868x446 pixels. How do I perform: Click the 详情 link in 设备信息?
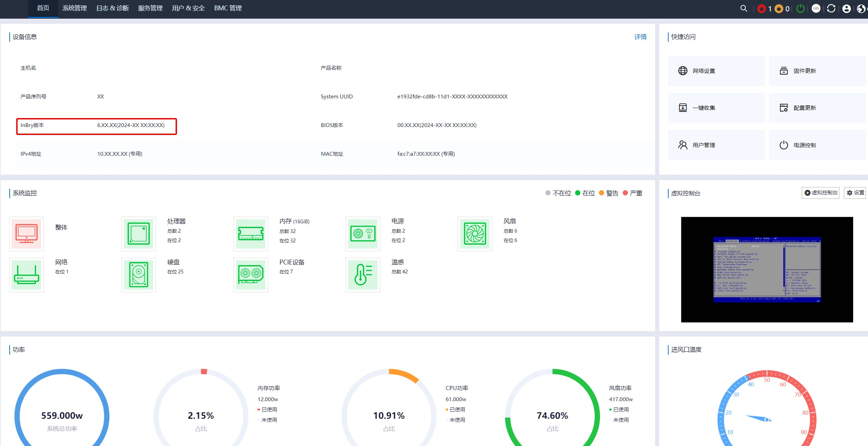pyautogui.click(x=640, y=37)
